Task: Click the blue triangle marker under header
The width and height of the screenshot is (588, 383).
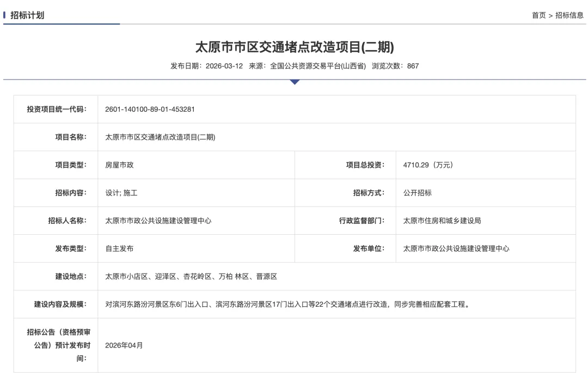Action: pyautogui.click(x=295, y=82)
